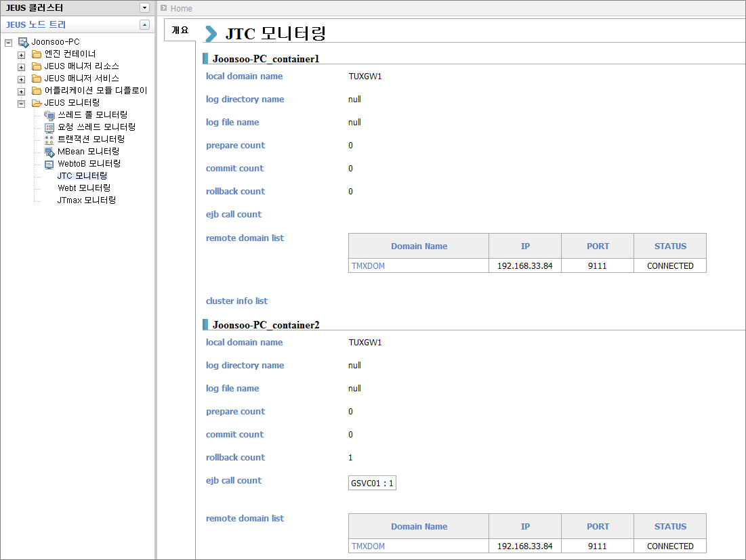The image size is (746, 560).
Task: Click the JEUS 매니저 서비스 folder icon
Action: pyautogui.click(x=37, y=78)
